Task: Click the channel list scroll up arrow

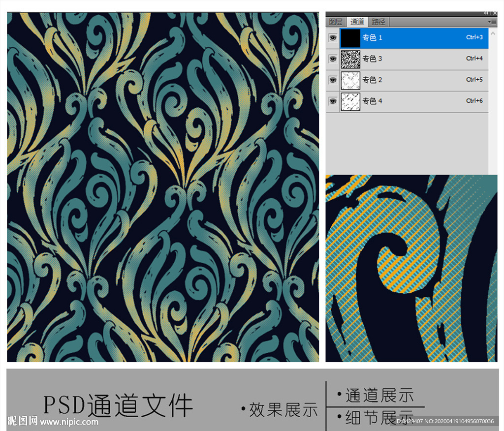Action: (x=493, y=33)
